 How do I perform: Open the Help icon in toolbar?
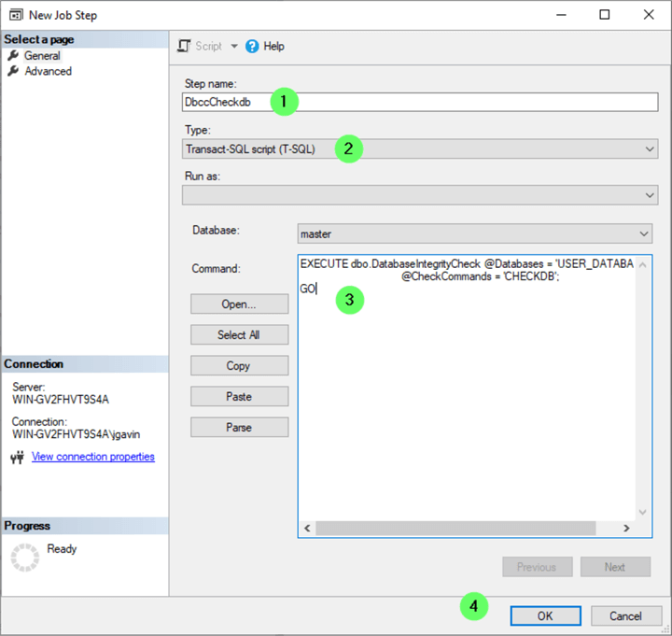[x=252, y=46]
